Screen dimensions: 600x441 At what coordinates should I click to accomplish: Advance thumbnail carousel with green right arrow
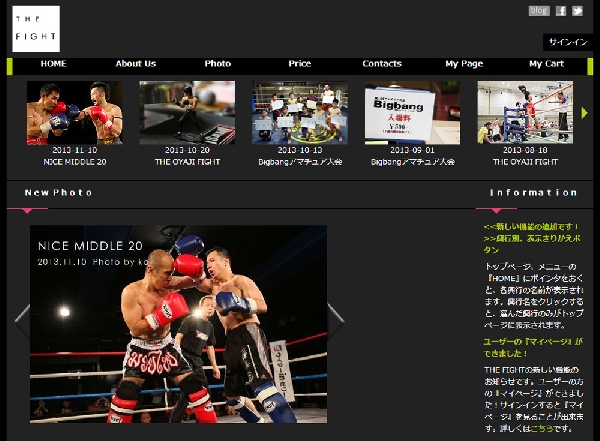(584, 113)
